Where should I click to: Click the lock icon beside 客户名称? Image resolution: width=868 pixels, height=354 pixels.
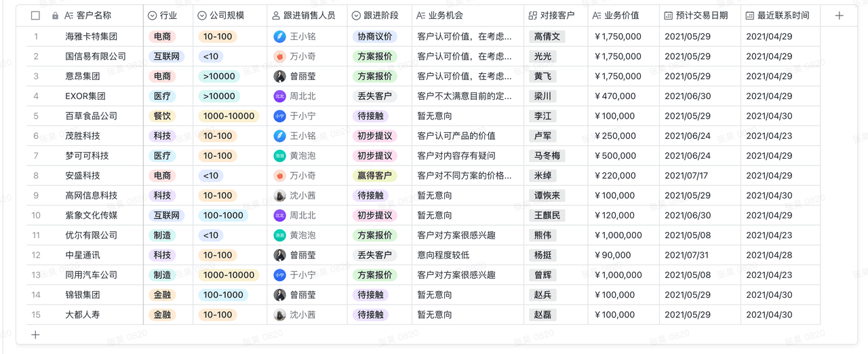(55, 16)
